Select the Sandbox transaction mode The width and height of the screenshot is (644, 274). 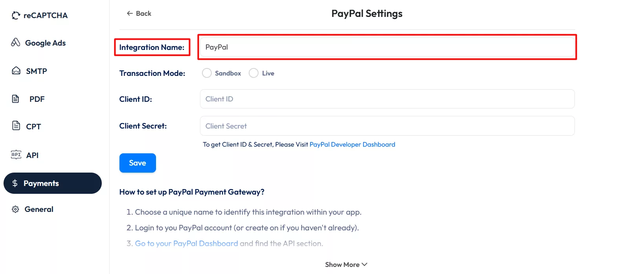coord(207,73)
